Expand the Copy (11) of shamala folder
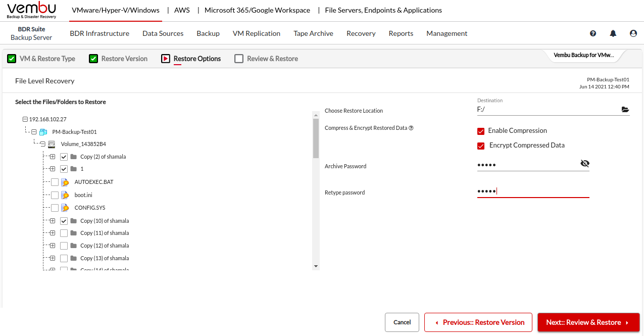Viewport: 644px width, 336px height. 52,233
